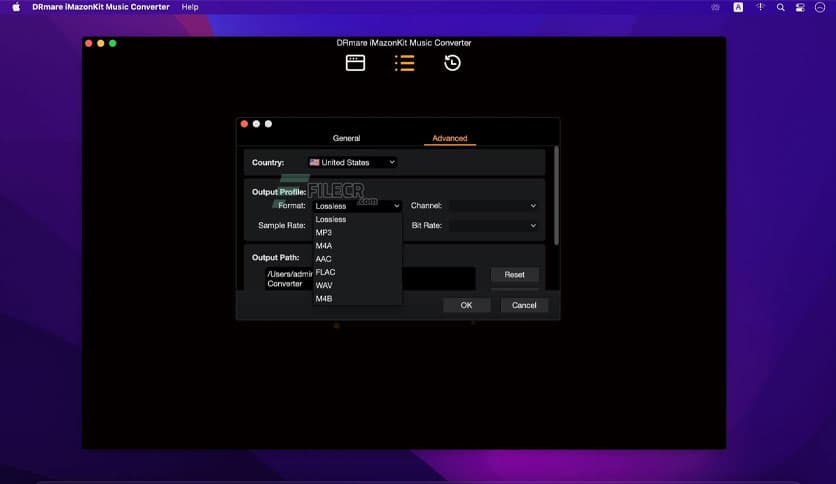Viewport: 836px width, 484px height.
Task: Open the Help menu
Action: [190, 7]
